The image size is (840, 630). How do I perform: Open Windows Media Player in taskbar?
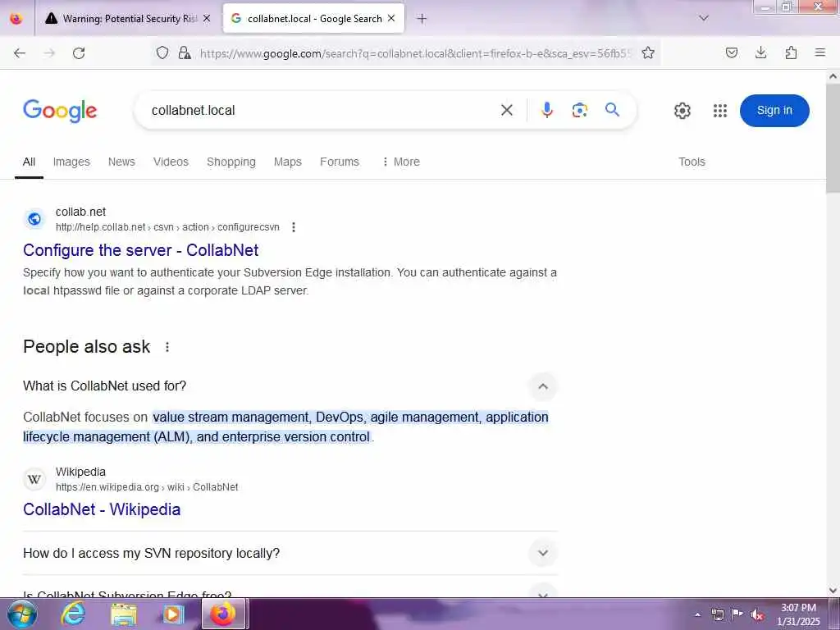pos(172,614)
